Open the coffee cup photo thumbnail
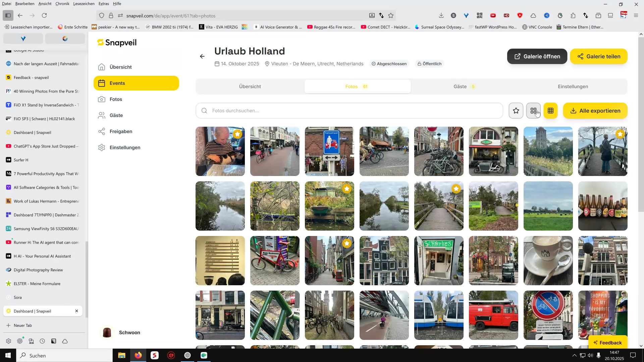644x362 pixels. [548, 261]
